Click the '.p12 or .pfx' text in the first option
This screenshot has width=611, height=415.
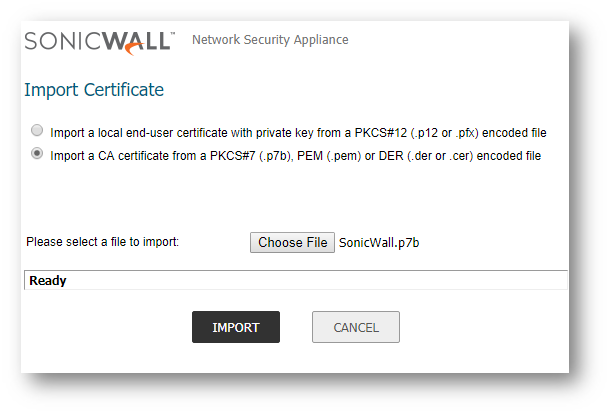tap(444, 133)
